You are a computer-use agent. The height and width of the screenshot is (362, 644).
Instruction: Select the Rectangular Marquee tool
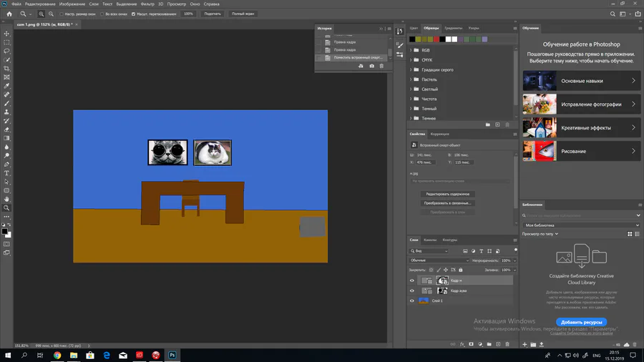coord(6,42)
